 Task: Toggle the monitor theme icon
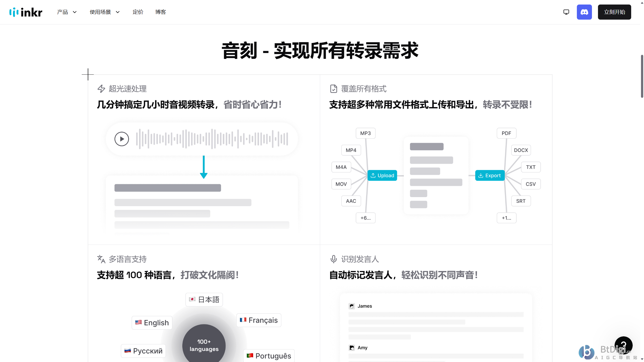pyautogui.click(x=566, y=12)
